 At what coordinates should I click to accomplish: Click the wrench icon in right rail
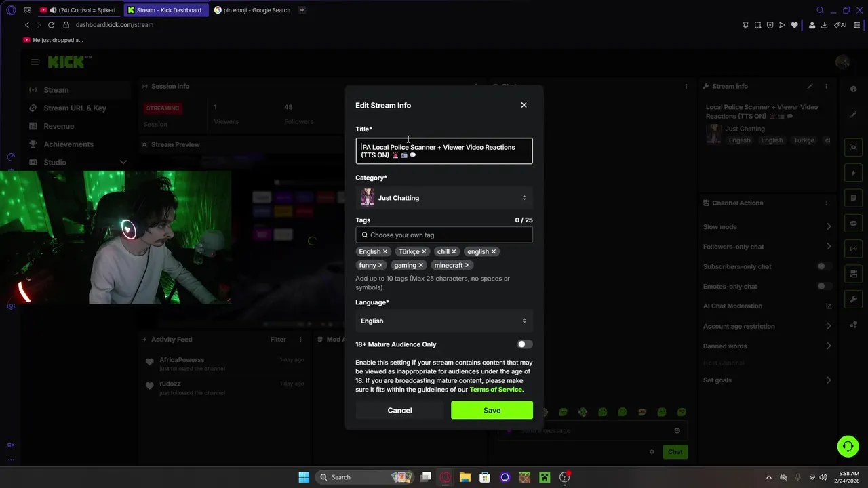(854, 299)
